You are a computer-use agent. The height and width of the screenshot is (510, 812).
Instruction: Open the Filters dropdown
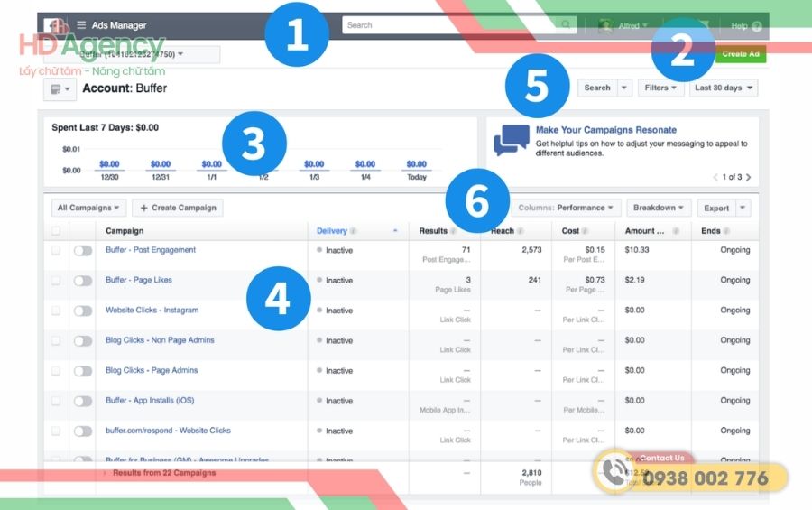coord(660,88)
